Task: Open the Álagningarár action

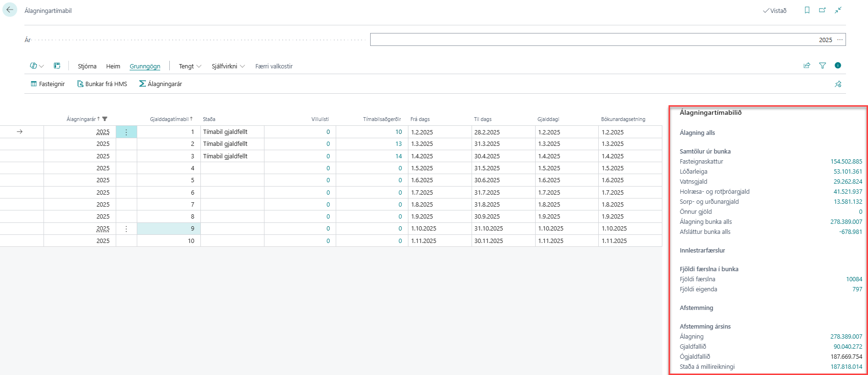Action: point(160,84)
